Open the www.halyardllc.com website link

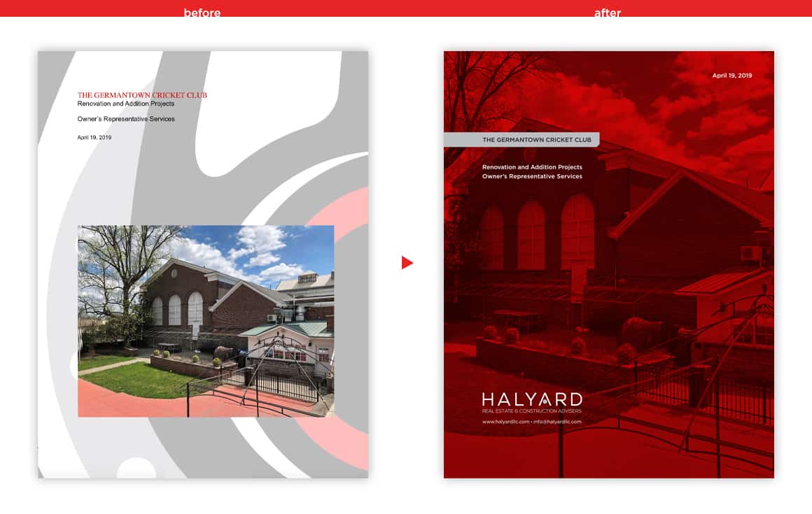coord(505,422)
